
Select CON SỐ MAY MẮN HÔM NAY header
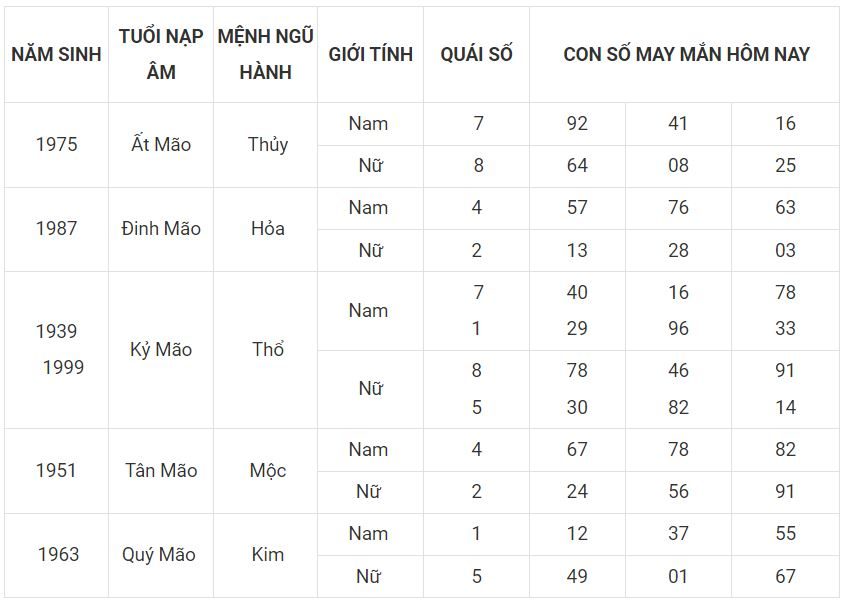point(685,55)
